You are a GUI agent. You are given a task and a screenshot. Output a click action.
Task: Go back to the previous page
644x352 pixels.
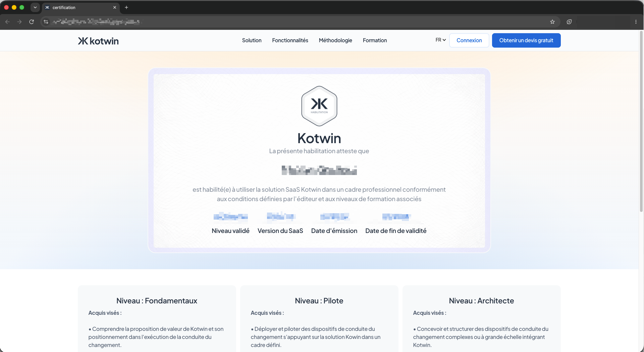coord(7,22)
